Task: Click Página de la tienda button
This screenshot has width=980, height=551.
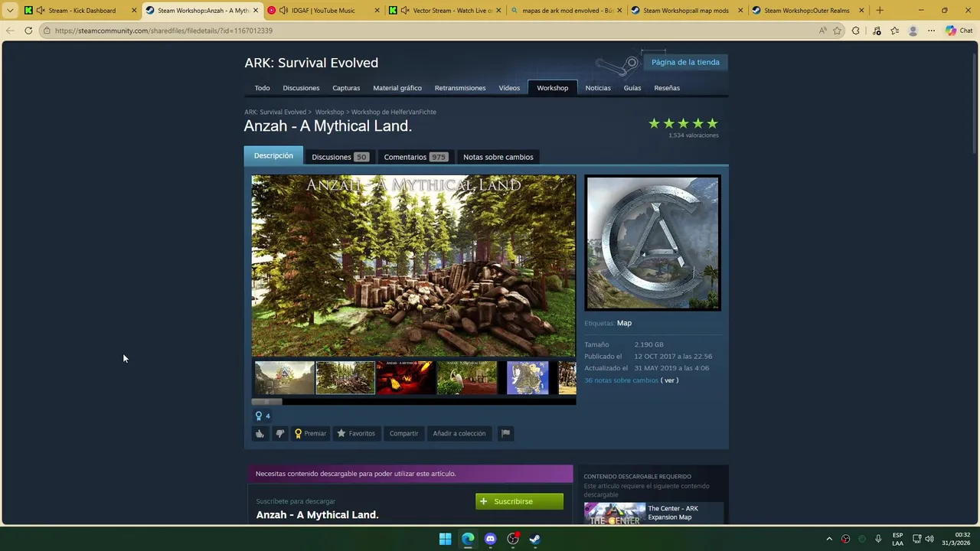Action: click(685, 62)
